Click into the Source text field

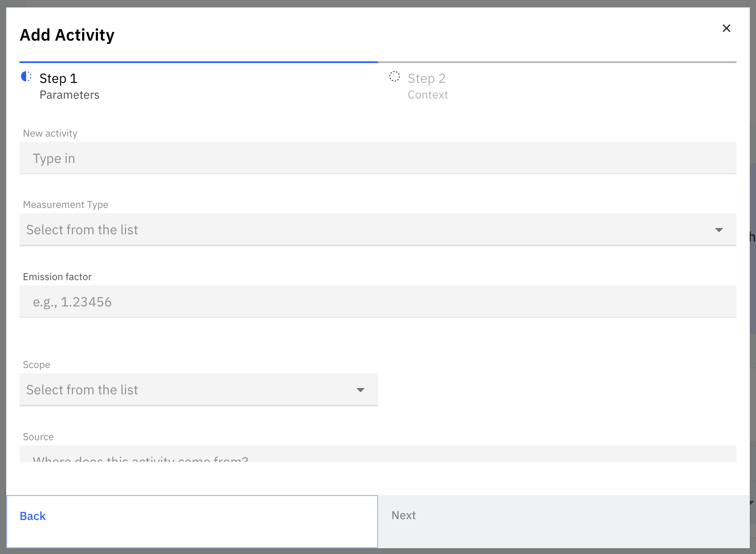[378, 454]
